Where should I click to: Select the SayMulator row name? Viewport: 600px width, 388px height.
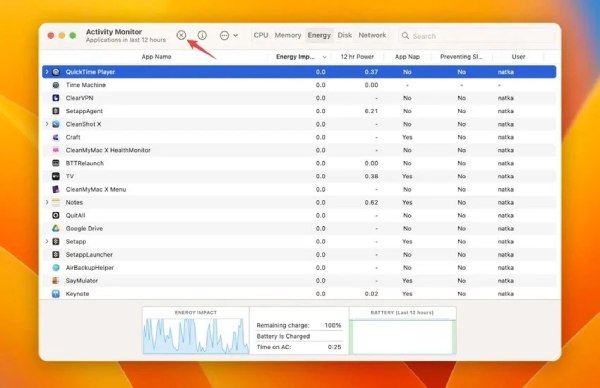[82, 280]
